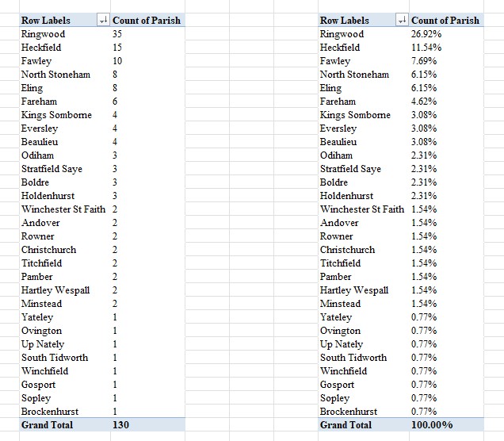Click the Count of Parish header above 26.92%
The height and width of the screenshot is (441, 504).
[445, 20]
